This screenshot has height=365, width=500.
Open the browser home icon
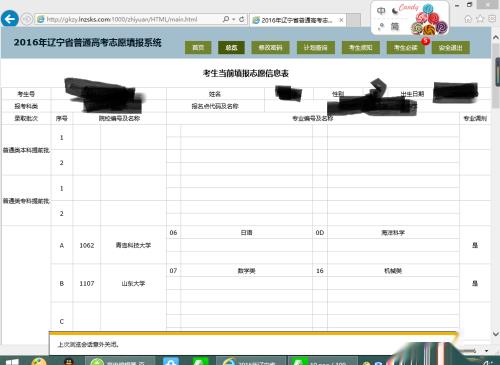[x=468, y=19]
